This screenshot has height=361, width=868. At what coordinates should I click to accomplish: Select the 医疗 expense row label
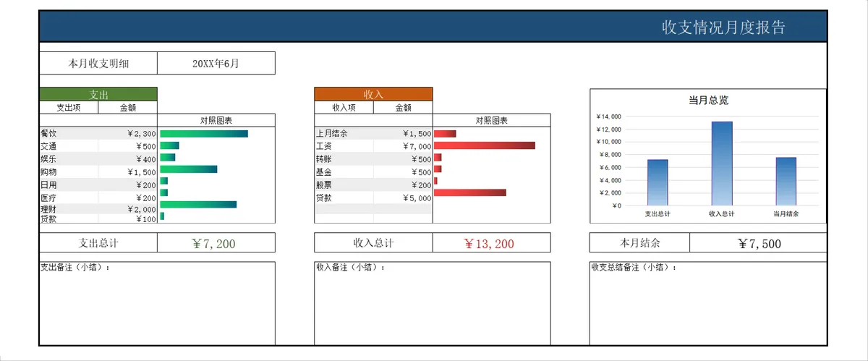(x=48, y=198)
